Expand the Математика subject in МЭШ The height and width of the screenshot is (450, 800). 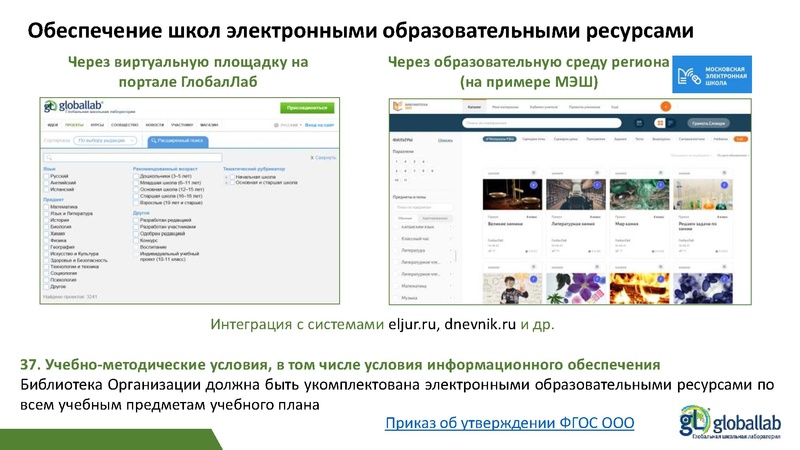(451, 286)
